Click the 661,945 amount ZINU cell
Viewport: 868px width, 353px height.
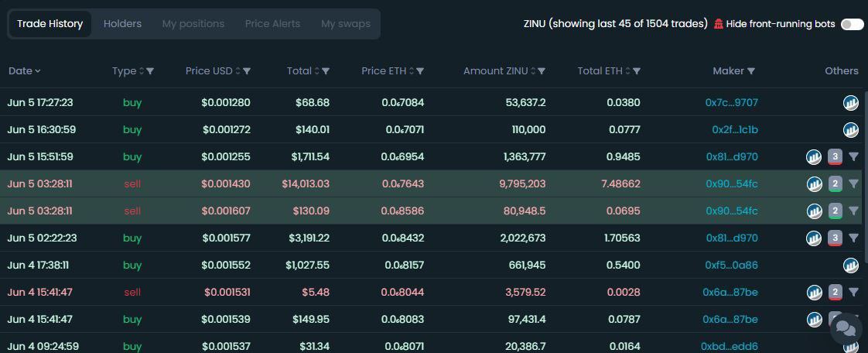tap(527, 265)
